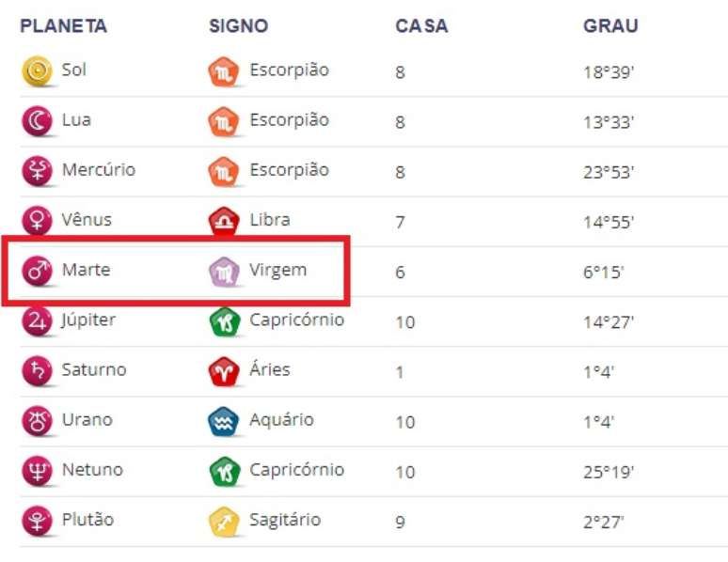Click the SIGNO column header
728x562 pixels.
238,26
